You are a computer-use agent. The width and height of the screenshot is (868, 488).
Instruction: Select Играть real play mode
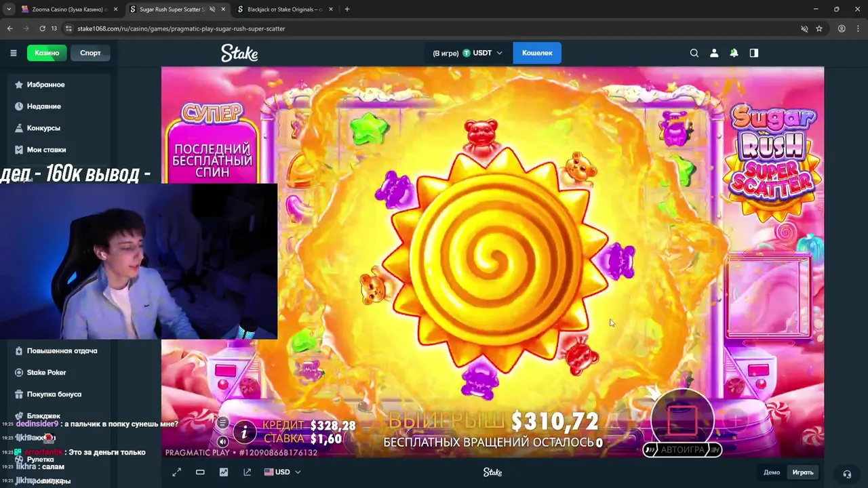803,472
